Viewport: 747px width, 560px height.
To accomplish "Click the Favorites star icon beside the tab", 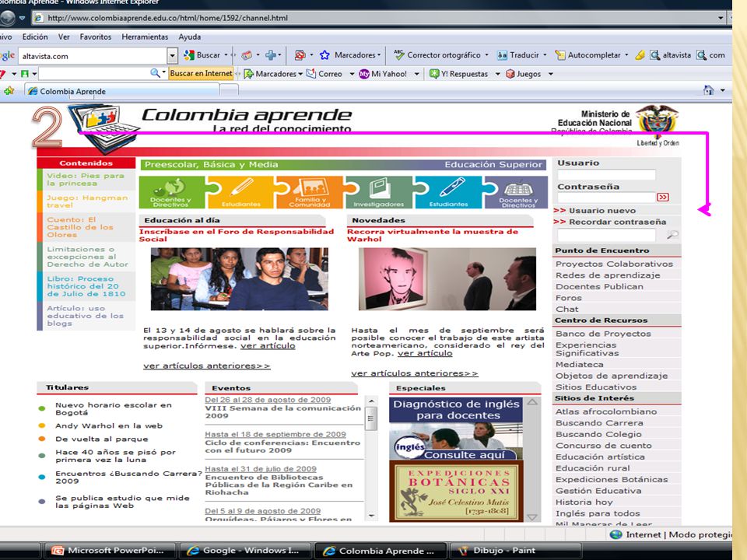I will tap(9, 90).
